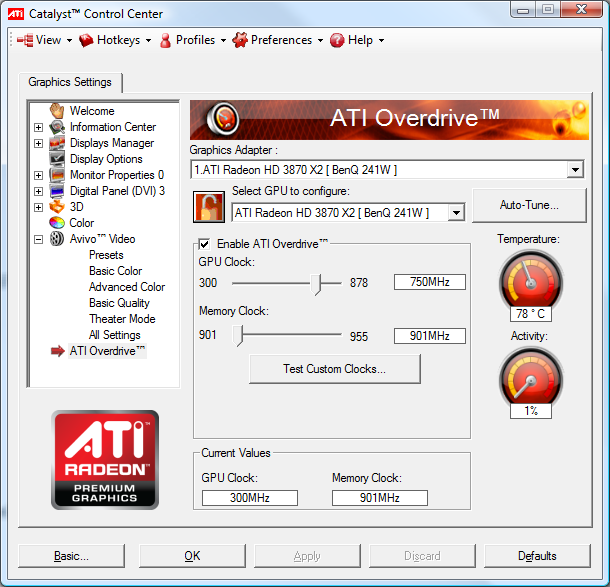Select ATI Overdrive tree item label
Viewport: 610px width, 587px height.
107,351
